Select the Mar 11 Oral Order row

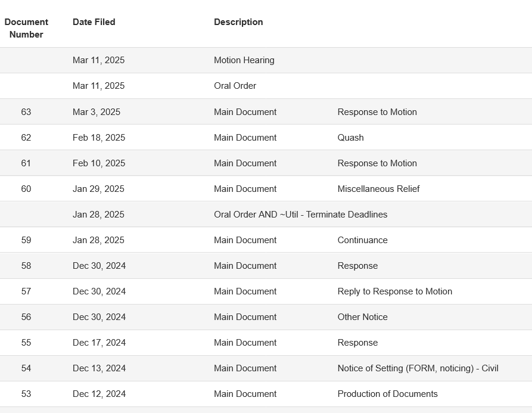(266, 86)
